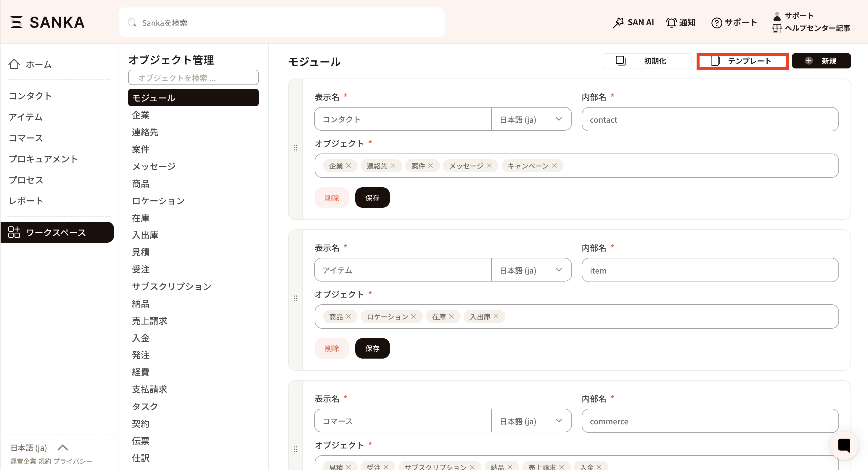Open プライバシー footer link

(73, 461)
